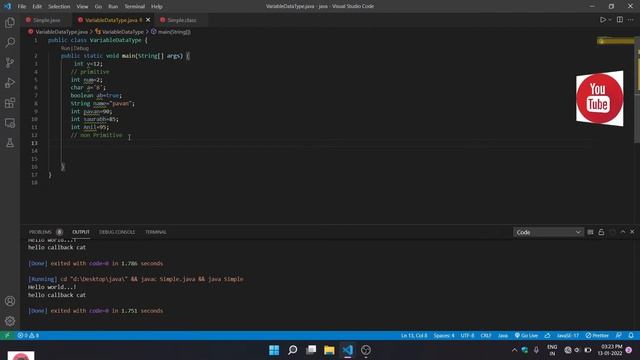The width and height of the screenshot is (640, 360).
Task: Open the Search view in activity bar
Action: 10,42
